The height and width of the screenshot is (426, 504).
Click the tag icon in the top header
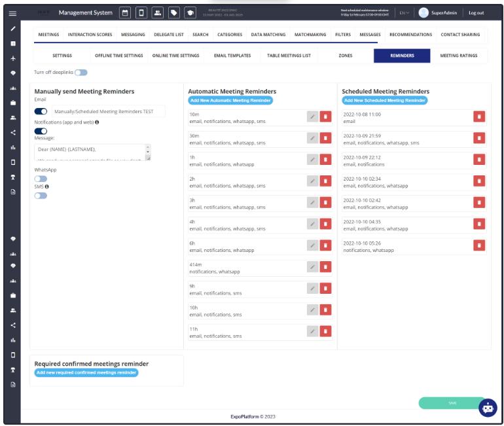(x=174, y=12)
